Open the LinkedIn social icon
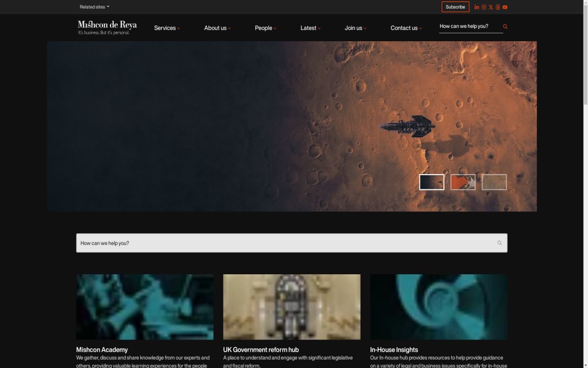 (x=477, y=7)
